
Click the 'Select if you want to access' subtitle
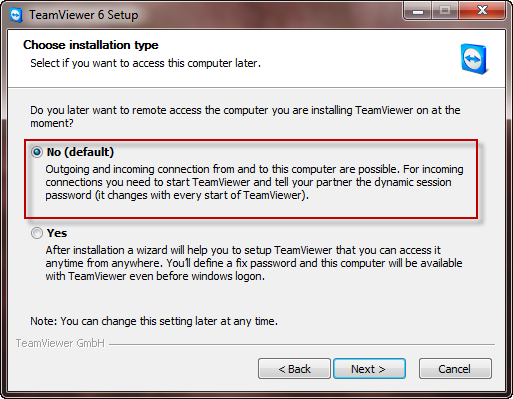[x=145, y=63]
